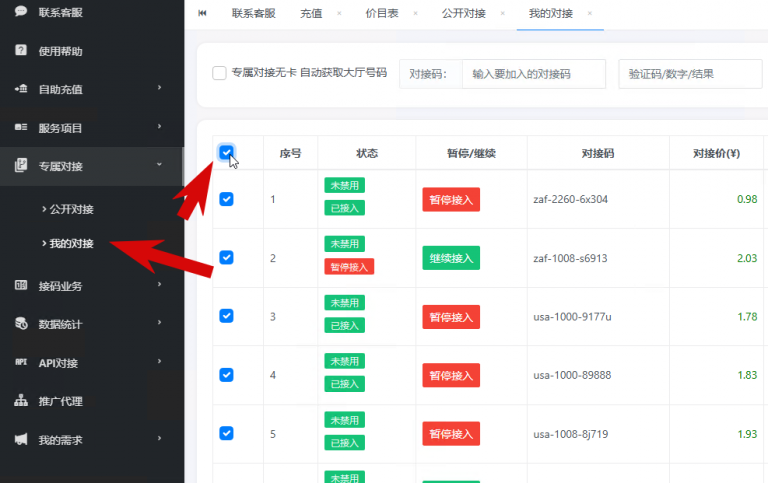Screen dimensions: 768x483
Task: Click 对接码 text zaf-2260-6x304
Action: click(x=571, y=199)
